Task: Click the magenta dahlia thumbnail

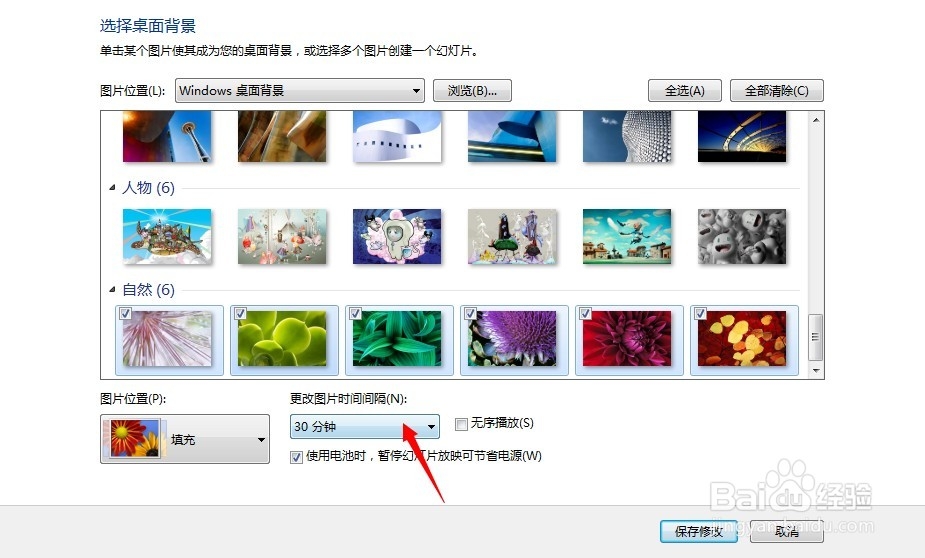Action: pos(627,339)
